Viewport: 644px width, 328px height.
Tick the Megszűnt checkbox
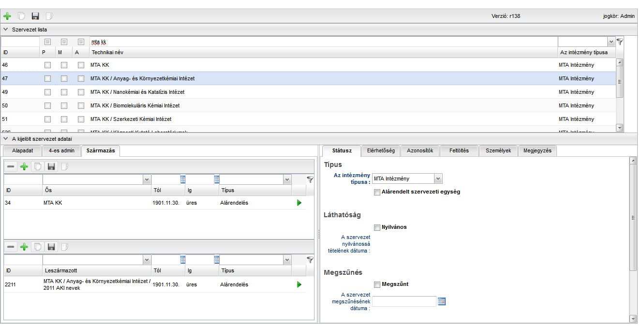(x=377, y=284)
